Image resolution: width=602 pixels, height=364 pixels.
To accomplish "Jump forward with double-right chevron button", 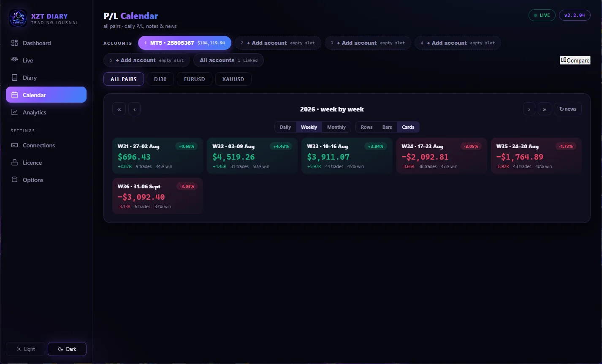I will tap(545, 109).
